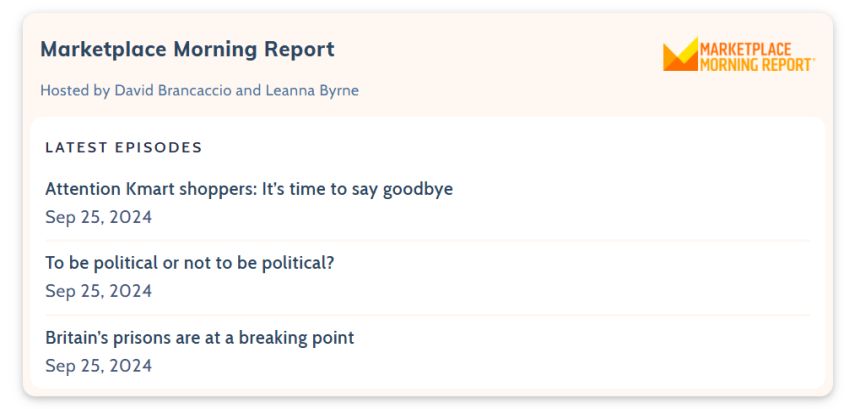Screen dimensions: 850x409
Task: Click the date under Britain's prisons episode
Action: point(99,366)
